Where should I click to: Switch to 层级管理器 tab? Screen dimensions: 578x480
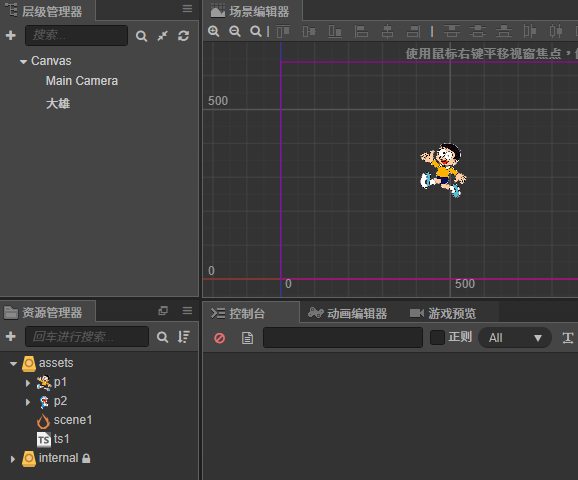48,11
